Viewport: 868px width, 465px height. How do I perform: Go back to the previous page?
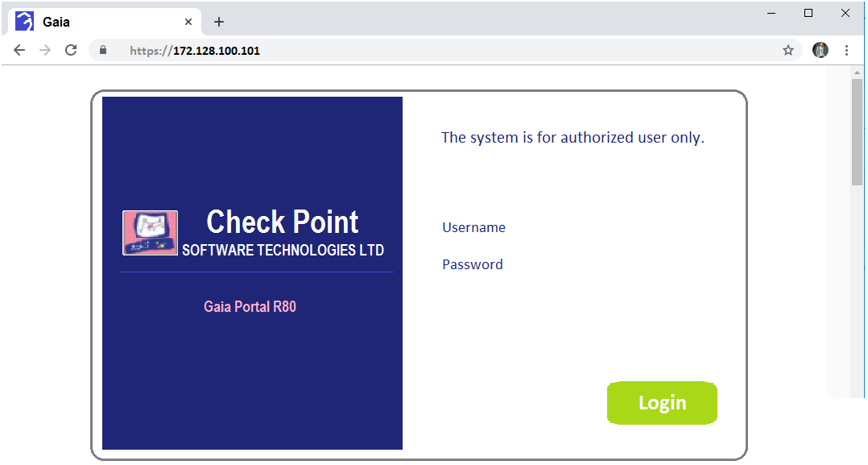click(19, 50)
